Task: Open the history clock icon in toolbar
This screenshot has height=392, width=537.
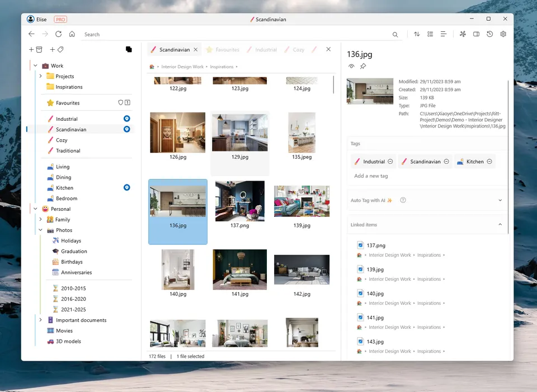Action: 489,34
